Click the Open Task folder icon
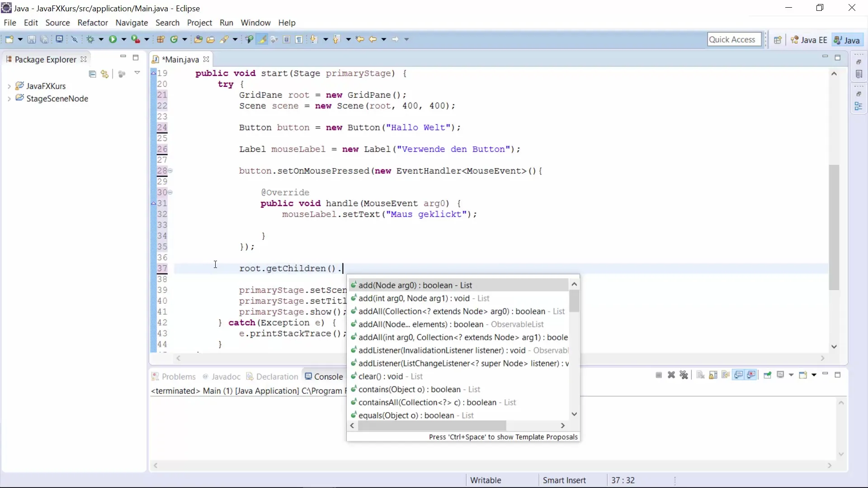This screenshot has width=868, height=488. click(211, 39)
